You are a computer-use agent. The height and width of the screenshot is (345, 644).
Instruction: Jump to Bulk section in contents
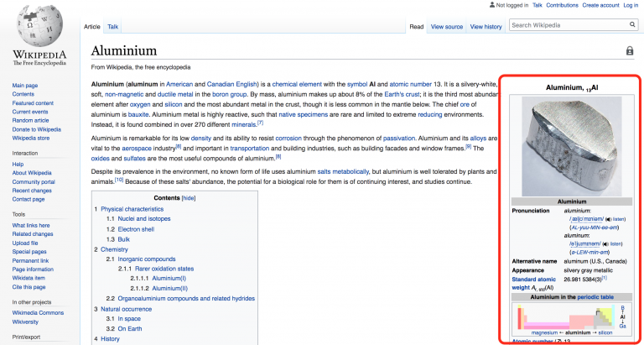(124, 239)
